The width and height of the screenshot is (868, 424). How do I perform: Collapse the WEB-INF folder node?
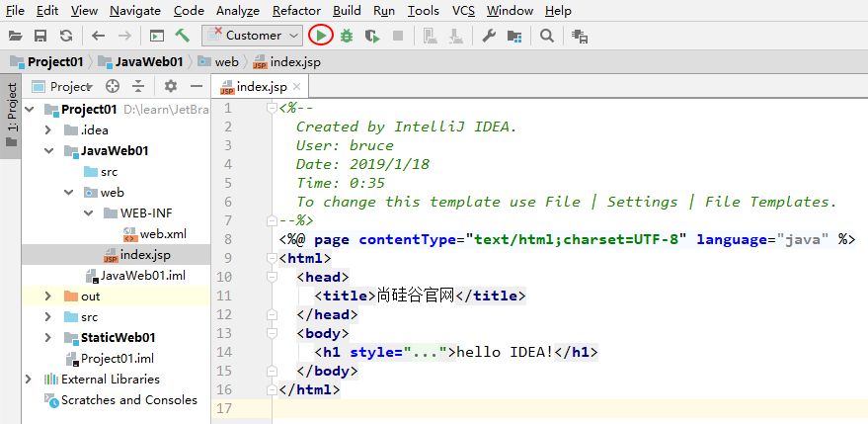click(87, 212)
